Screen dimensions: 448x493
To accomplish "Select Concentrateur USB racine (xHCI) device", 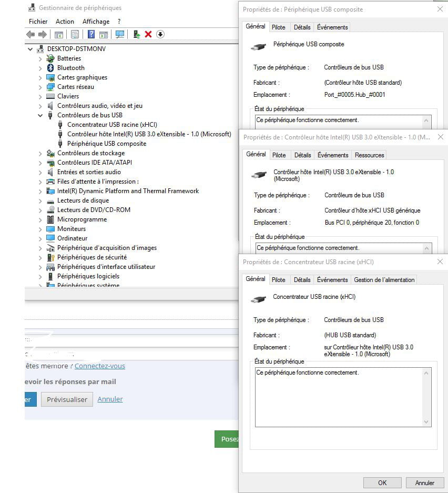I will [112, 125].
